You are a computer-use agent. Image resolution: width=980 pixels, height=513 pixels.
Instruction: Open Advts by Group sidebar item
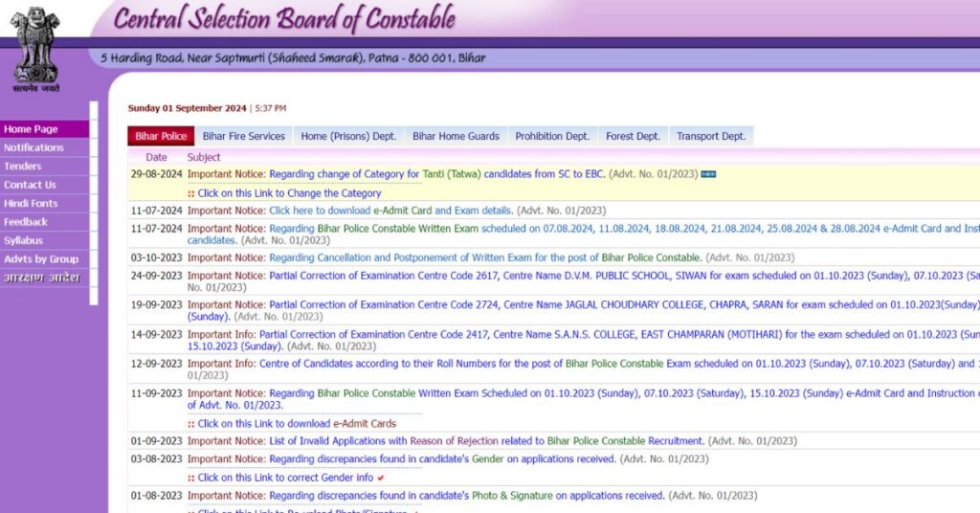point(44,259)
